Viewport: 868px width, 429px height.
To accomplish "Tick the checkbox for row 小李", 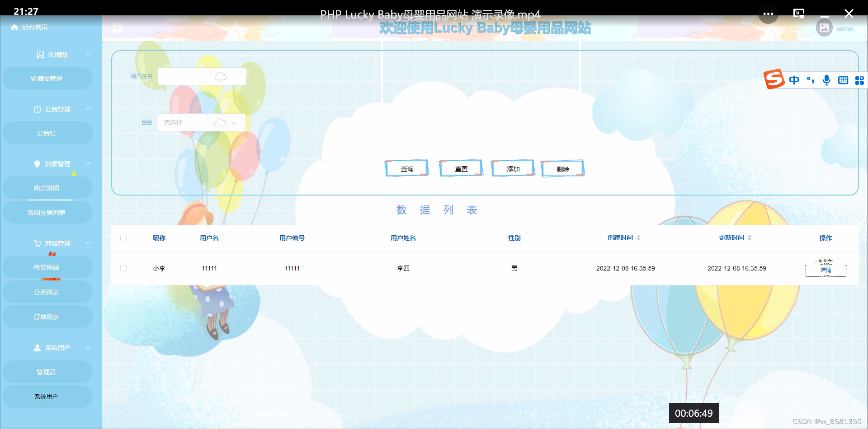I will [x=123, y=268].
